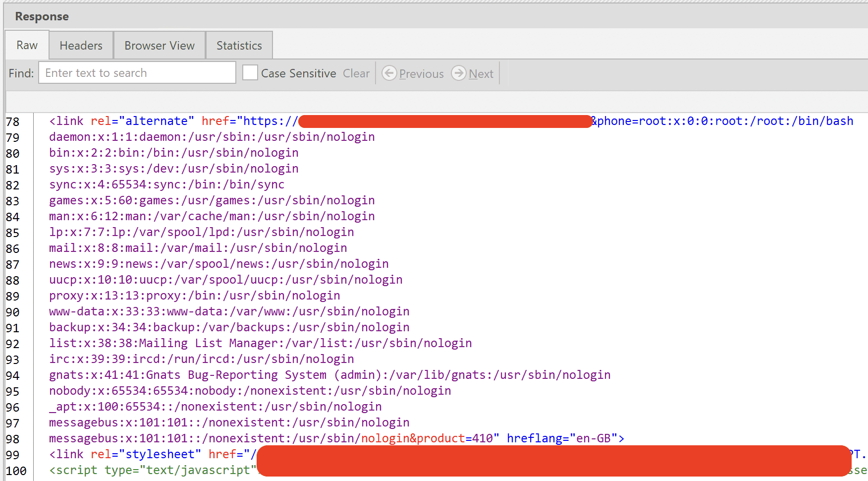This screenshot has width=868, height=481.
Task: Click the nobody:x:65534 line
Action: coord(250,391)
